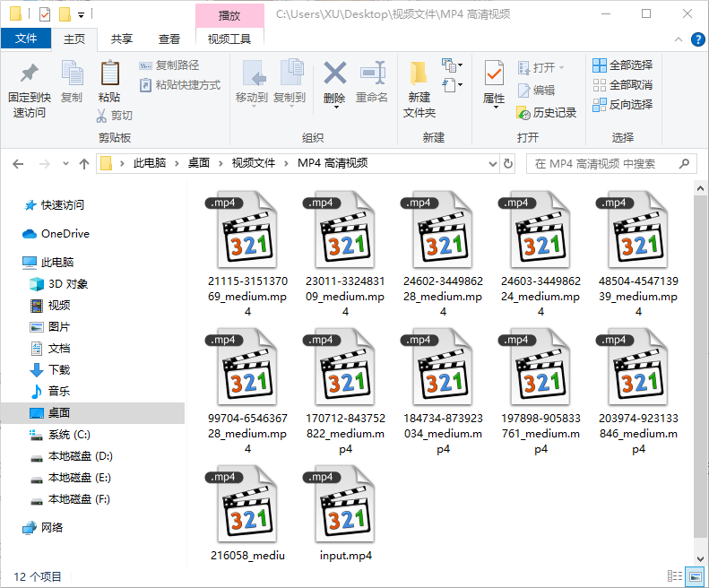Switch to details view icon
This screenshot has height=588, width=709.
tap(675, 576)
